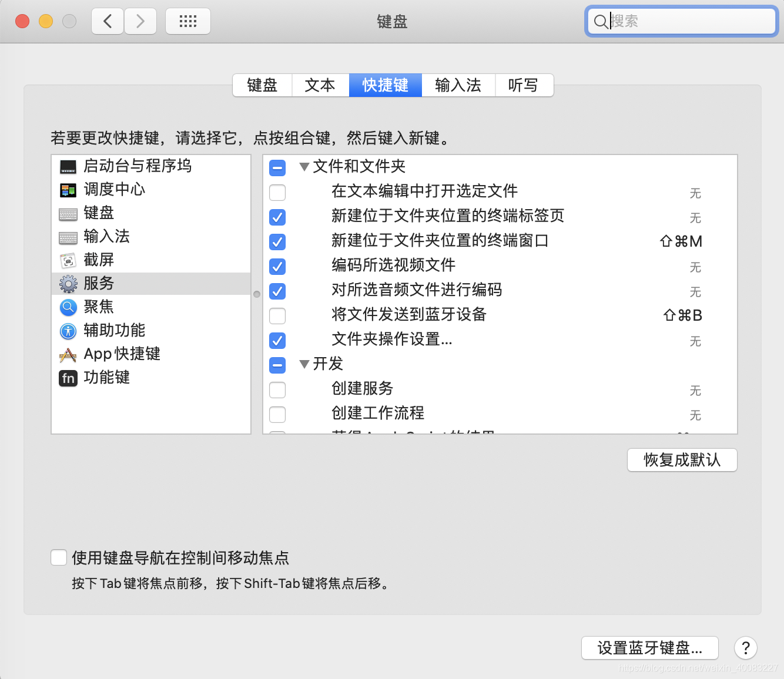784x679 pixels.
Task: Collapse the 开发 section triangle
Action: 304,364
